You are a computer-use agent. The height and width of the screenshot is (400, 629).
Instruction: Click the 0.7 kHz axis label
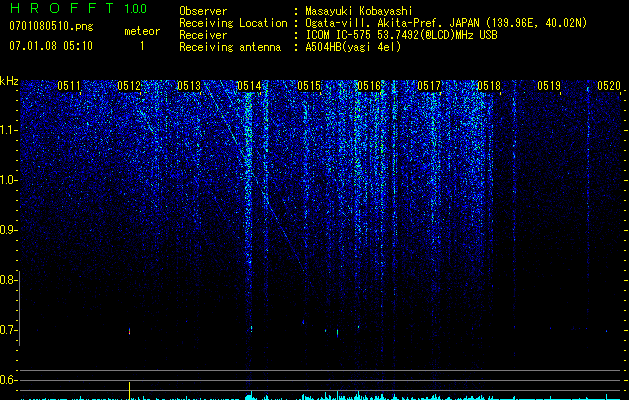click(8, 330)
